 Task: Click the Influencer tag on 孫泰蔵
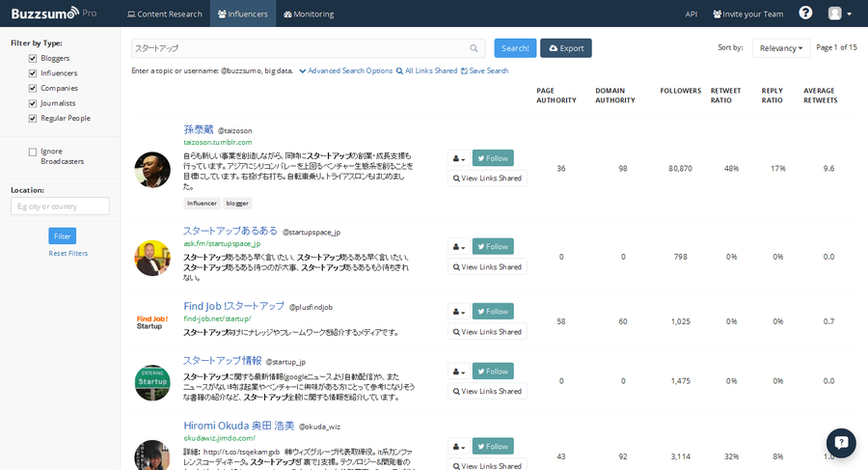click(x=203, y=204)
